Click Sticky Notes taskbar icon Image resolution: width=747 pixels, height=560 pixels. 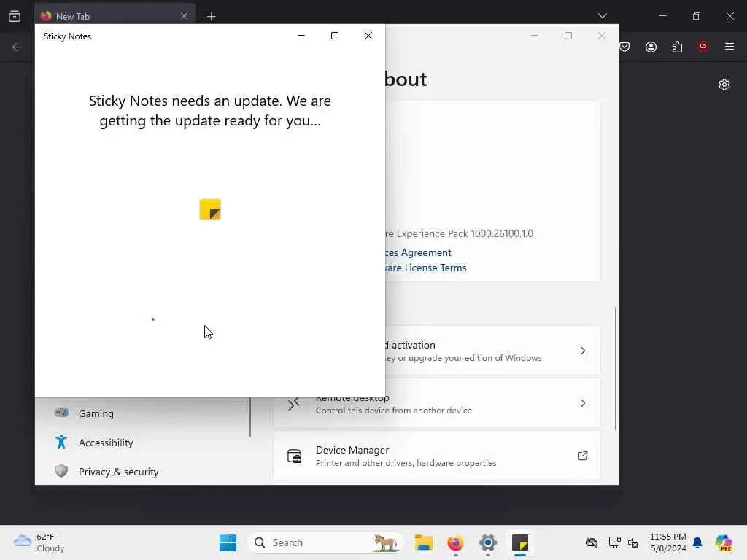[519, 542]
